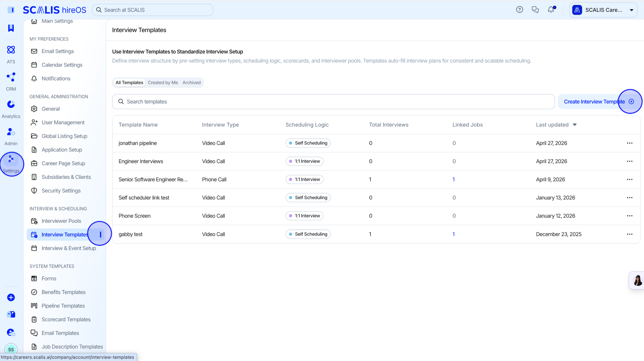Open Subsidiaries & Clients

click(66, 177)
